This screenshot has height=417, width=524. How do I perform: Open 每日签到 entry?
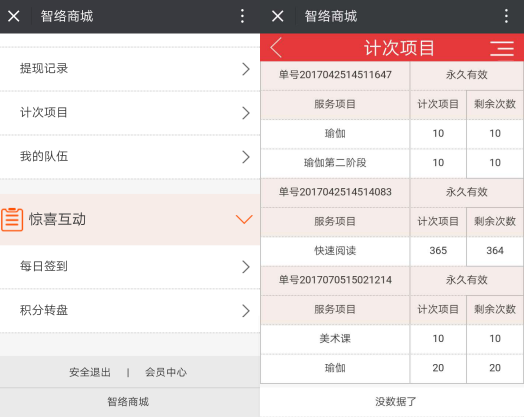coord(130,267)
